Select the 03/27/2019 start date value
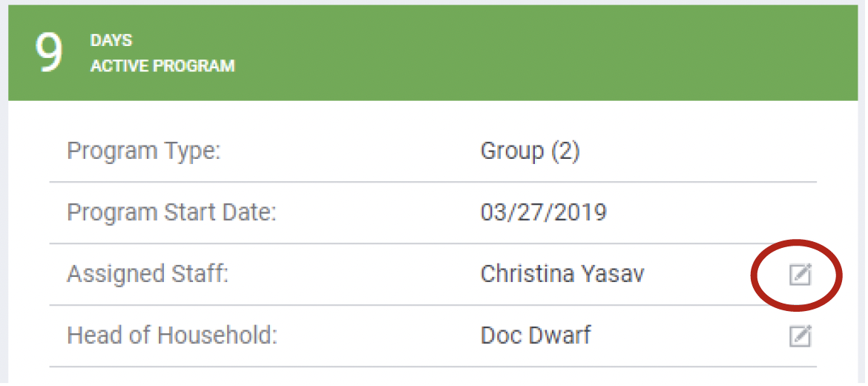Viewport: 868px width, 386px height. (543, 213)
